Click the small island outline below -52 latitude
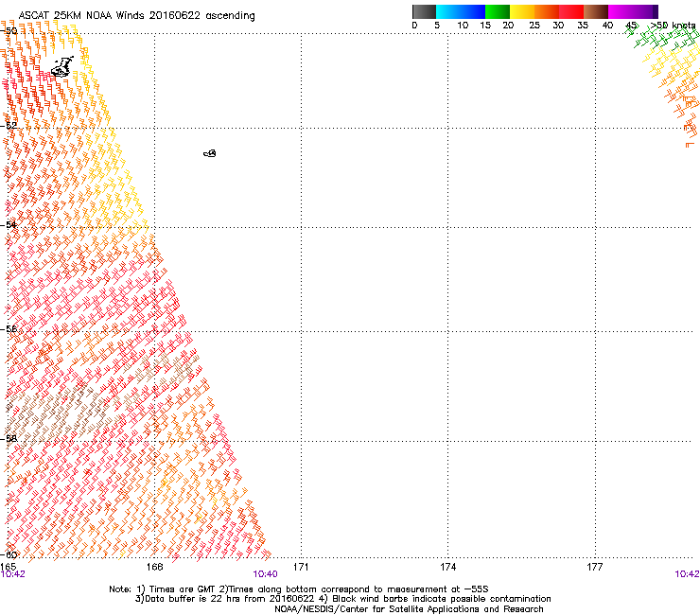Image resolution: width=700 pixels, height=615 pixels. tap(210, 153)
